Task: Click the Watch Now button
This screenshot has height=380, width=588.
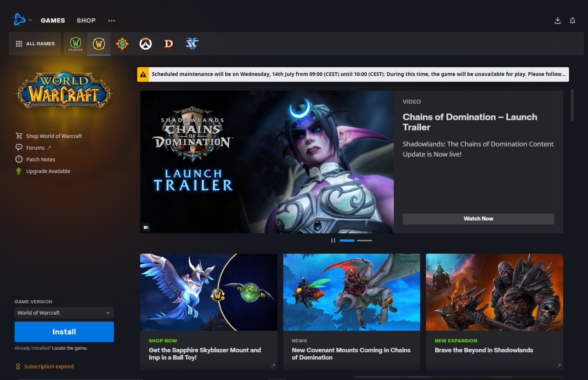Action: click(478, 219)
